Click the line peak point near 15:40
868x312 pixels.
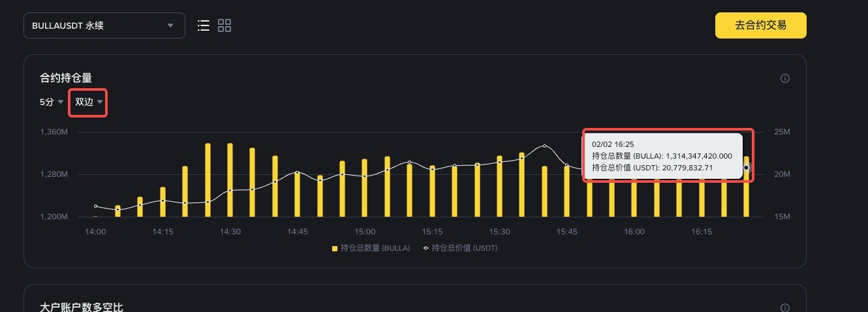[545, 146]
